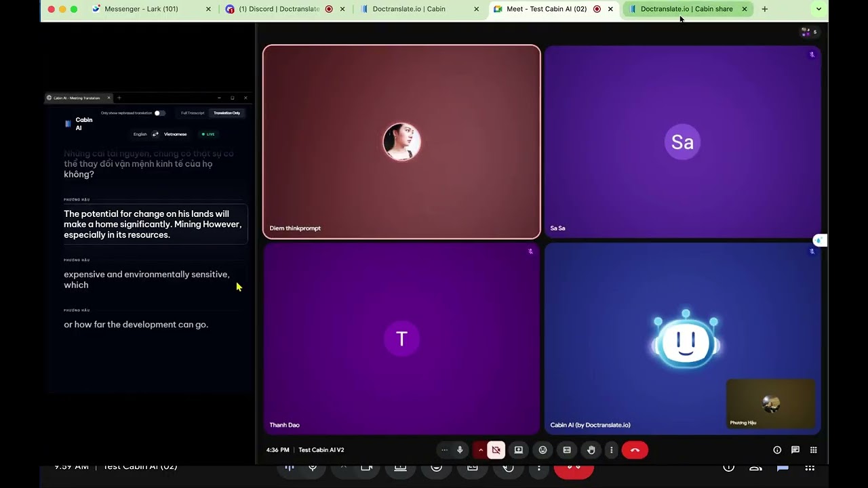Turn on captions in Meet
This screenshot has height=488, width=868.
[x=567, y=450]
